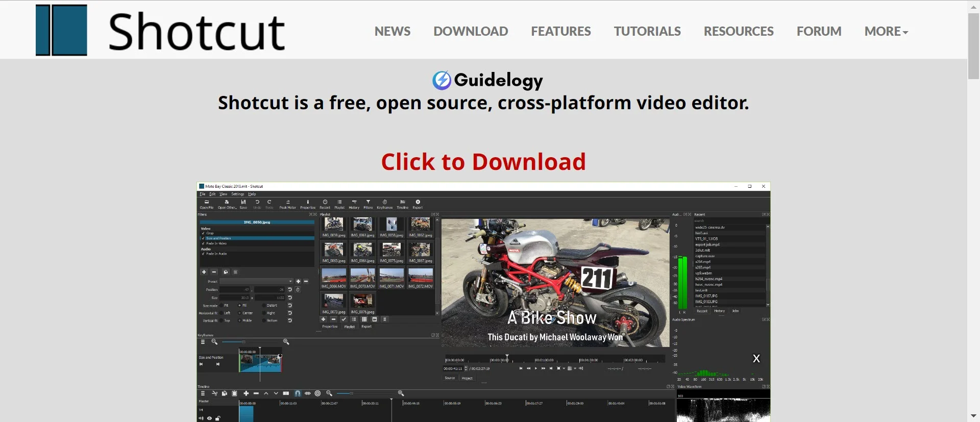Screen dimensions: 980x422
Task: Open the FEATURES page link
Action: point(561,31)
